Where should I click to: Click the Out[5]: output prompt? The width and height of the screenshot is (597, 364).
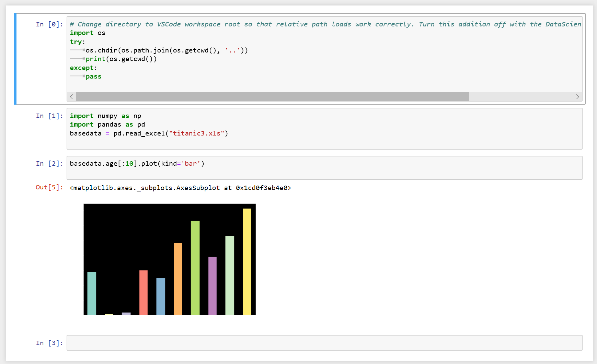(49, 187)
